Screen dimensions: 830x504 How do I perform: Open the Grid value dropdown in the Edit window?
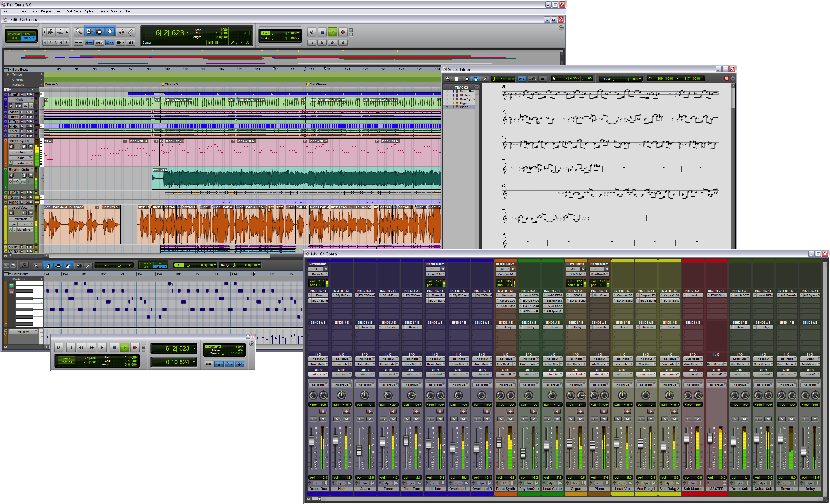click(298, 33)
